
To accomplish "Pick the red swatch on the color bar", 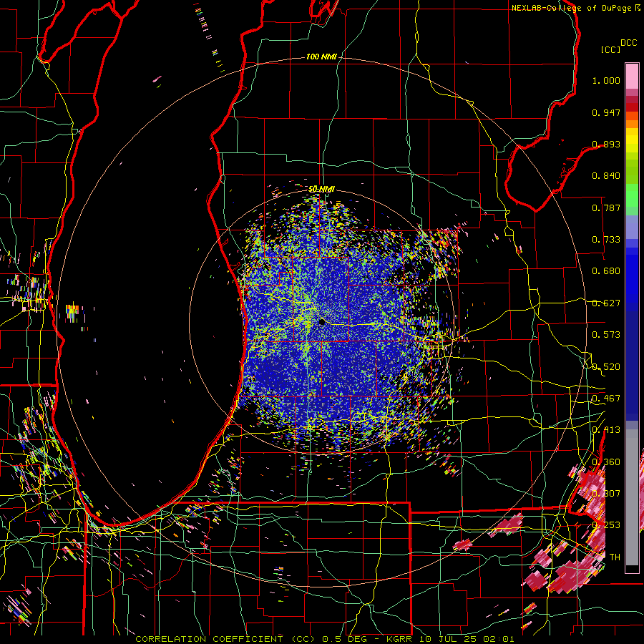I will 632,107.
